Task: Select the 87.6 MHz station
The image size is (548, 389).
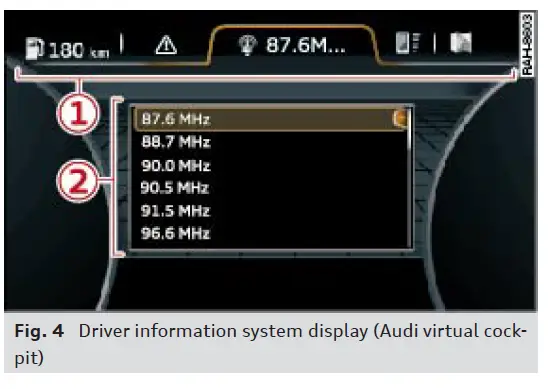Action: pyautogui.click(x=271, y=120)
